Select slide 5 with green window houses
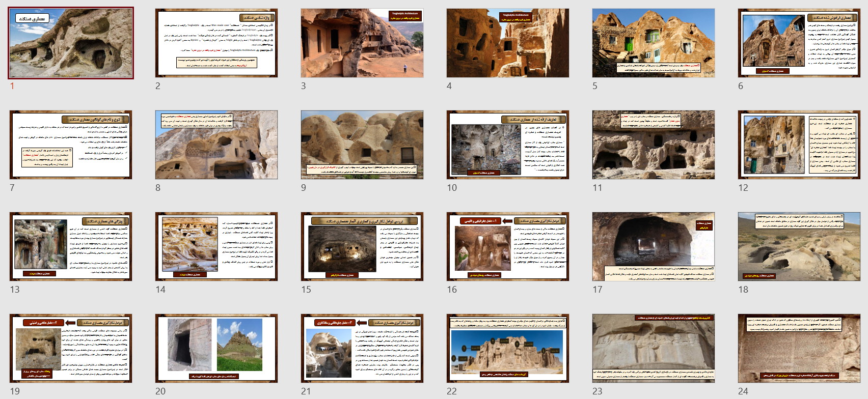 tap(654, 43)
